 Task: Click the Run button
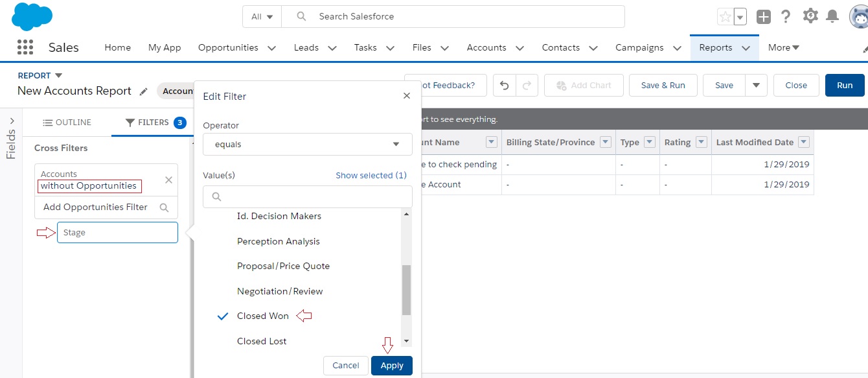[845, 85]
